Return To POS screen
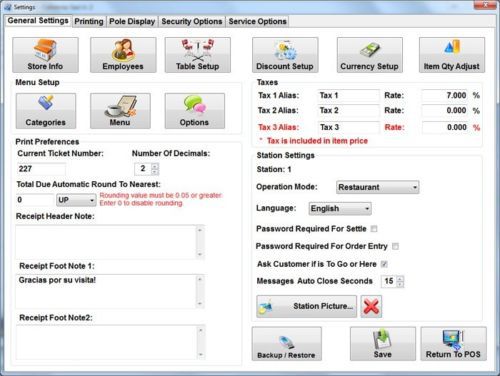 tap(453, 344)
